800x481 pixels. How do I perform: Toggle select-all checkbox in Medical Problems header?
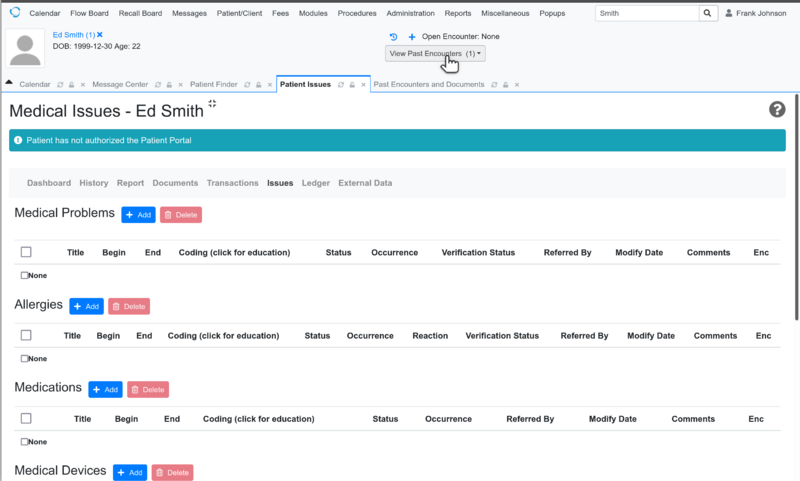pyautogui.click(x=26, y=252)
